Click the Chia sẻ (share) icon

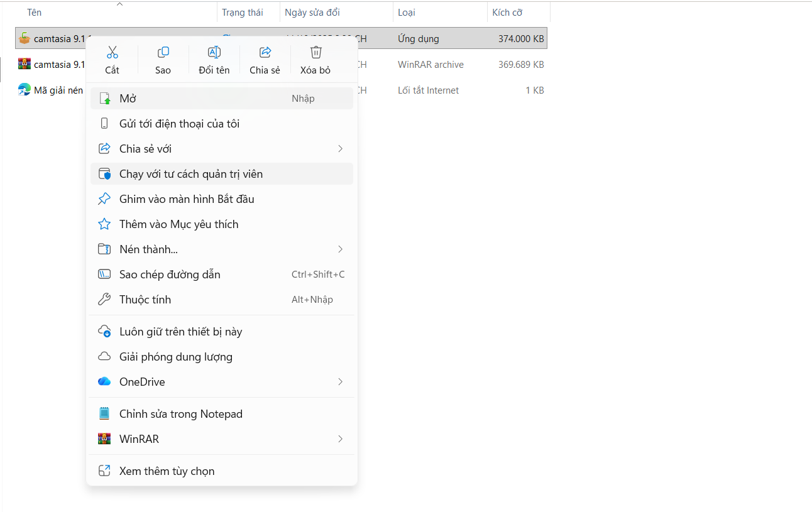point(265,52)
